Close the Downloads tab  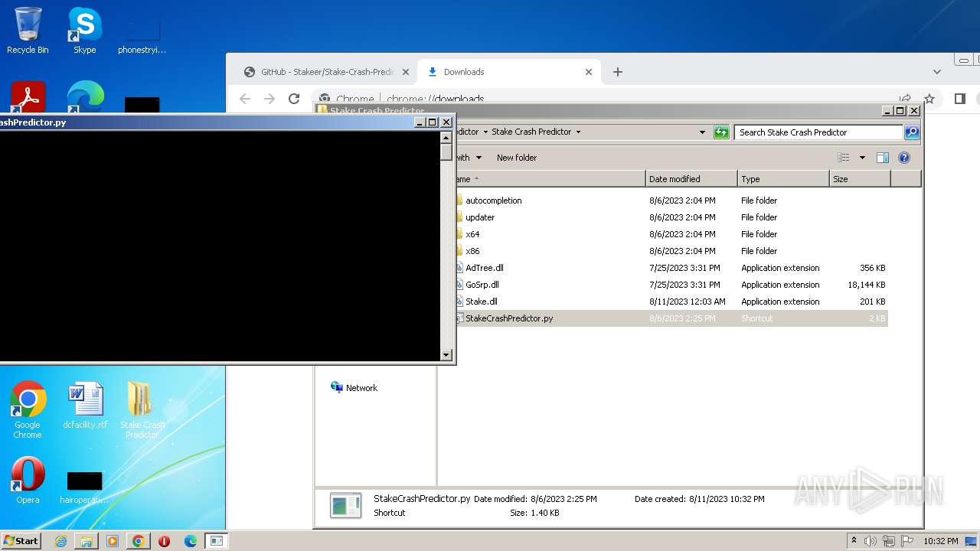pyautogui.click(x=589, y=72)
